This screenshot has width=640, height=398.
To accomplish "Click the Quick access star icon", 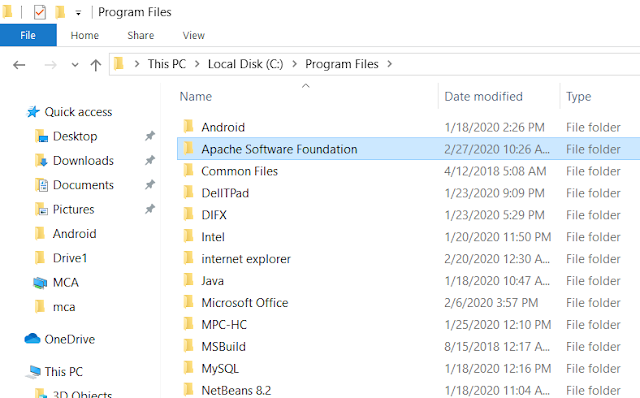I will point(33,112).
